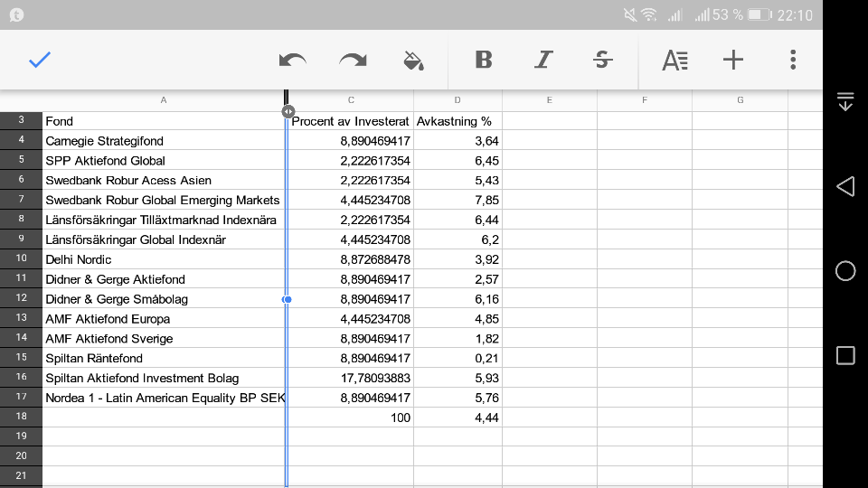The width and height of the screenshot is (868, 488).
Task: Select the 1,82 return cell
Action: tap(458, 339)
